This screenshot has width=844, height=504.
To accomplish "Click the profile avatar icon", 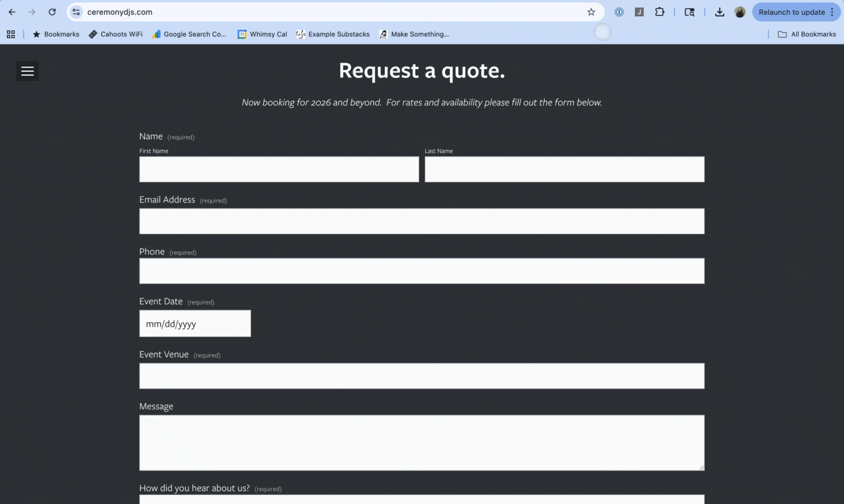I will coord(740,12).
